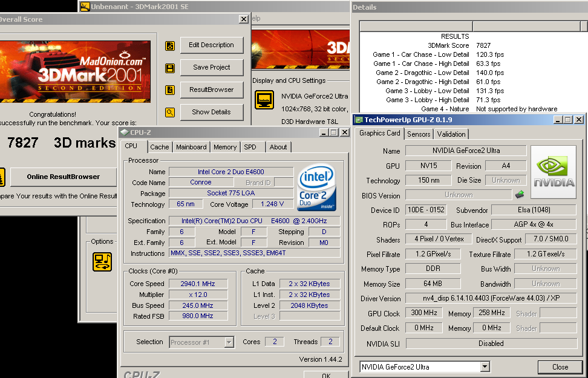Click the MadOnion 3DMark2001 banner image
The height and width of the screenshot is (378, 588).
pos(75,71)
